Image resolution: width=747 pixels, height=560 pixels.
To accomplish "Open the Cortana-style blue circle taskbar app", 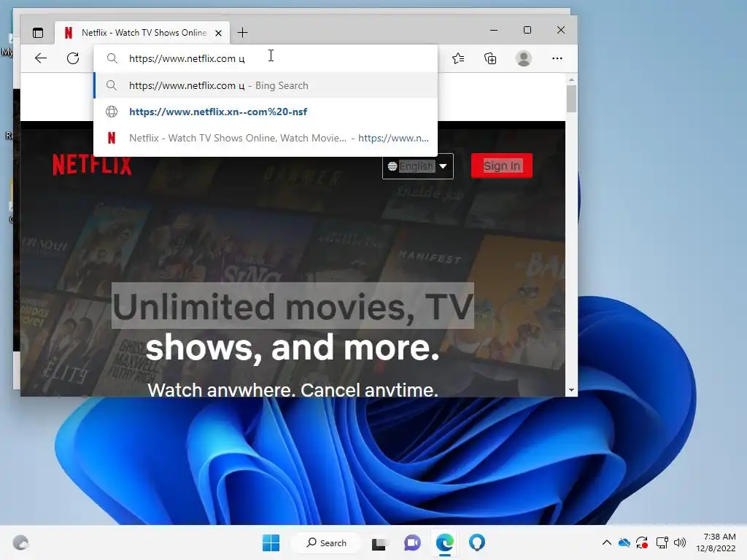I will [x=477, y=542].
